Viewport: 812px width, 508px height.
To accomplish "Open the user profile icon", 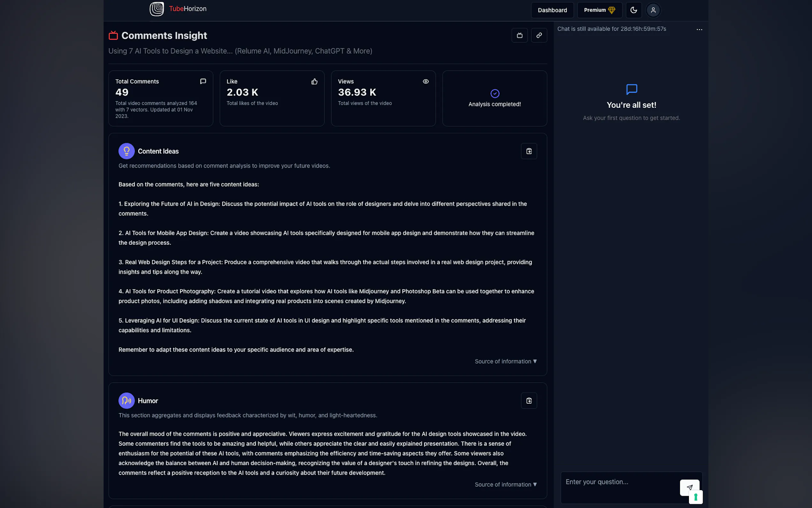I will [x=653, y=10].
